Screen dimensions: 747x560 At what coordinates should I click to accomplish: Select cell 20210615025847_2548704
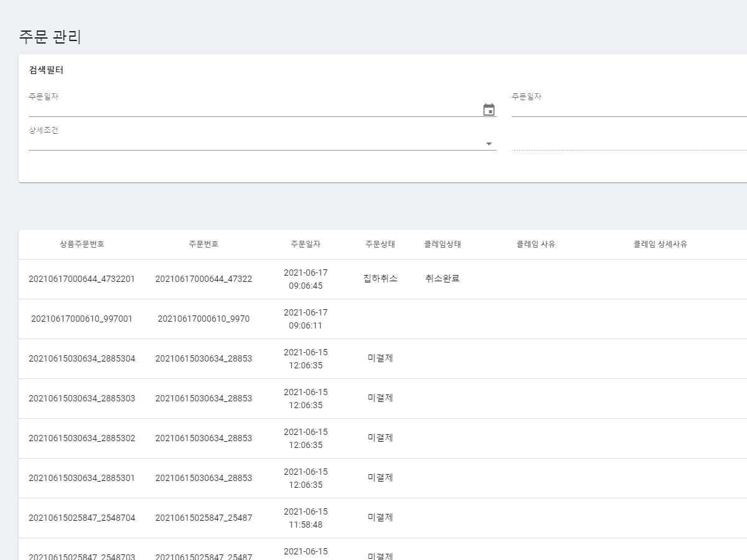(x=82, y=518)
